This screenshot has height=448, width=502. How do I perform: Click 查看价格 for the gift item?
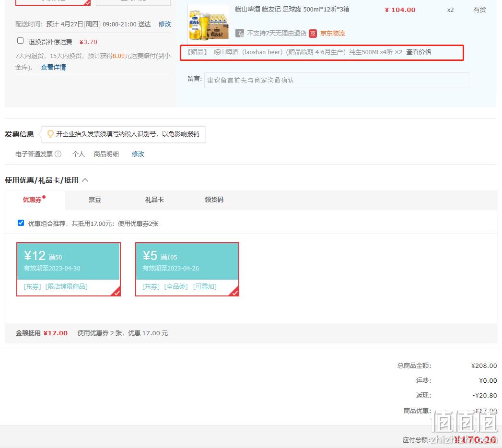click(419, 52)
